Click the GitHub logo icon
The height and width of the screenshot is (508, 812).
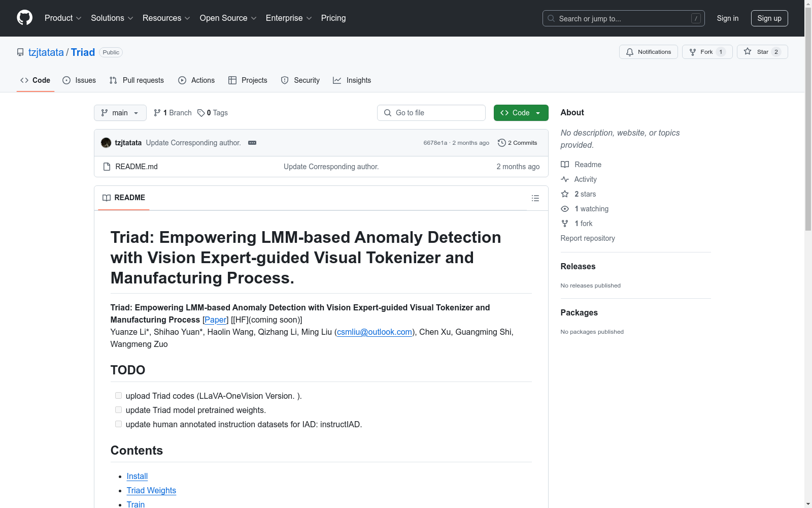point(24,18)
